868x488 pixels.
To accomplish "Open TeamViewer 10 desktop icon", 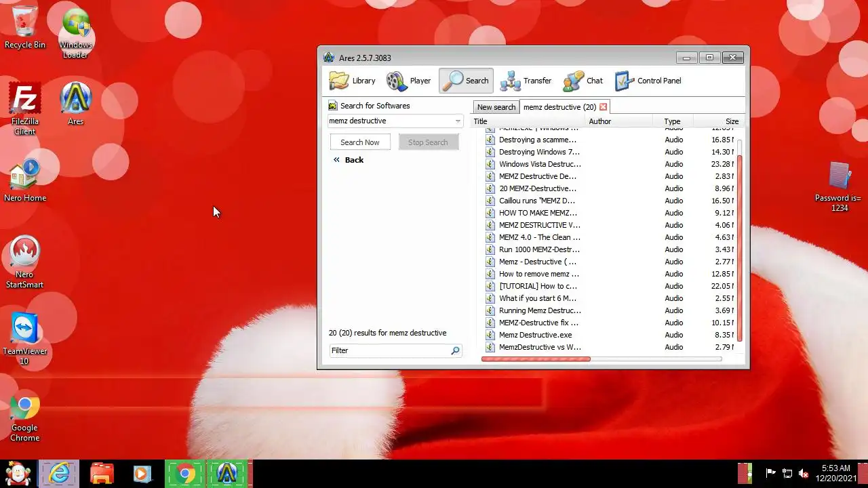I will (25, 339).
